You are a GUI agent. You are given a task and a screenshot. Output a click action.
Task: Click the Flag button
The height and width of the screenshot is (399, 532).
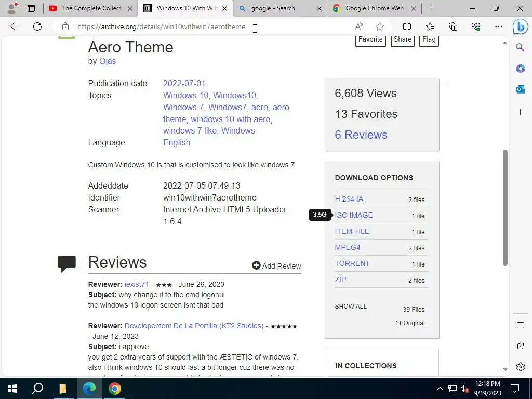click(x=429, y=40)
